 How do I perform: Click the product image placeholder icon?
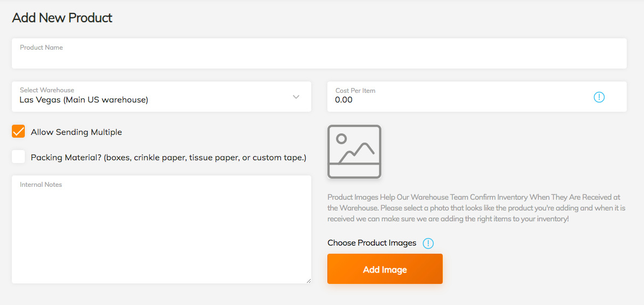click(x=354, y=152)
